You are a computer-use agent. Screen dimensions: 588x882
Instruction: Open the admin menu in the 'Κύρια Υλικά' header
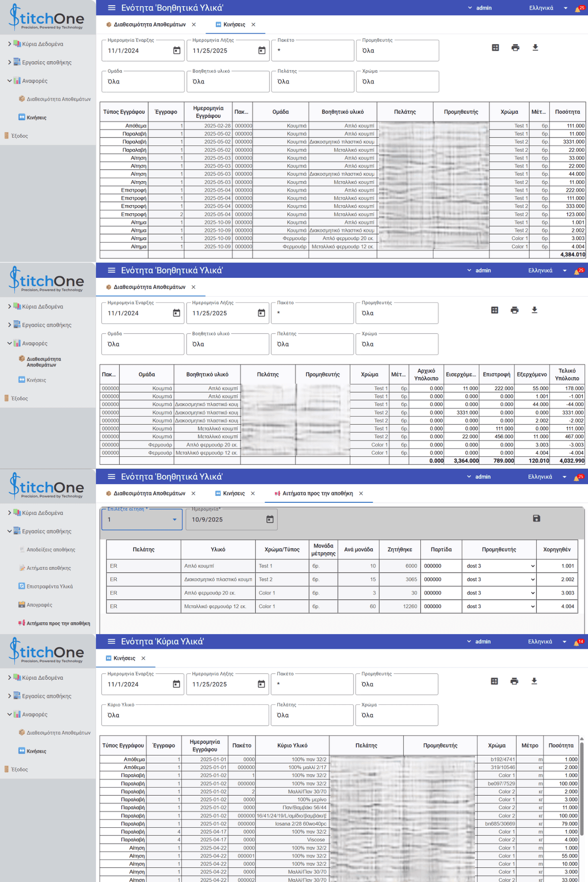click(479, 642)
